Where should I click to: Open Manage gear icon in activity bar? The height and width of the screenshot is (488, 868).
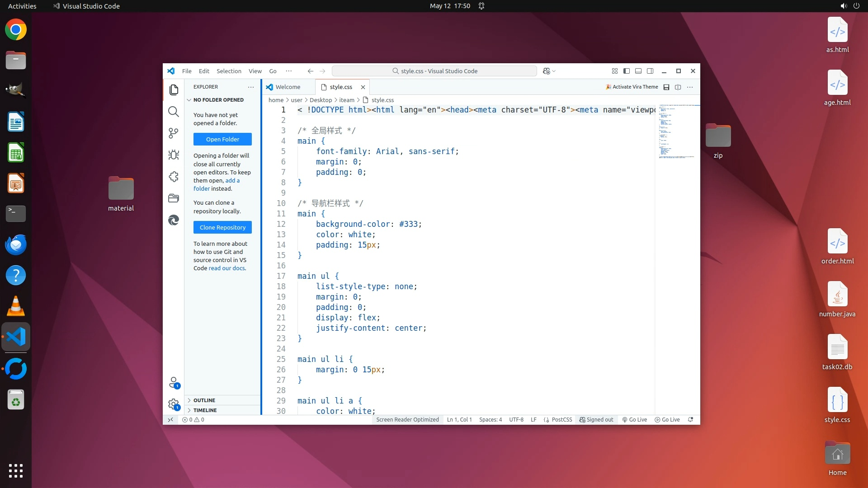click(x=174, y=404)
